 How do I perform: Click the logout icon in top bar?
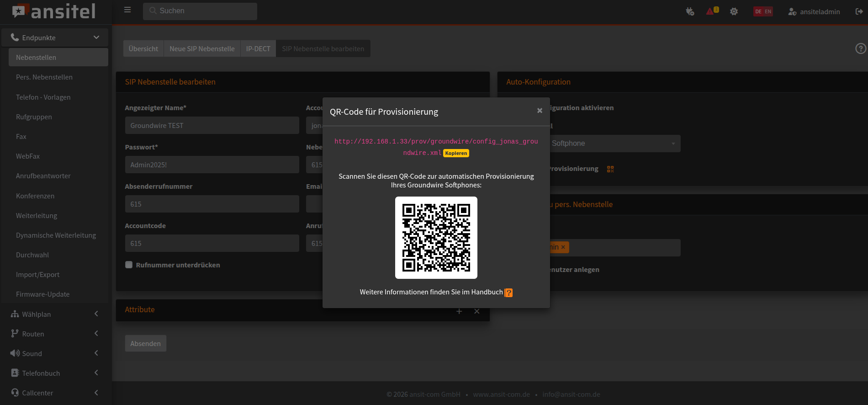(x=859, y=11)
